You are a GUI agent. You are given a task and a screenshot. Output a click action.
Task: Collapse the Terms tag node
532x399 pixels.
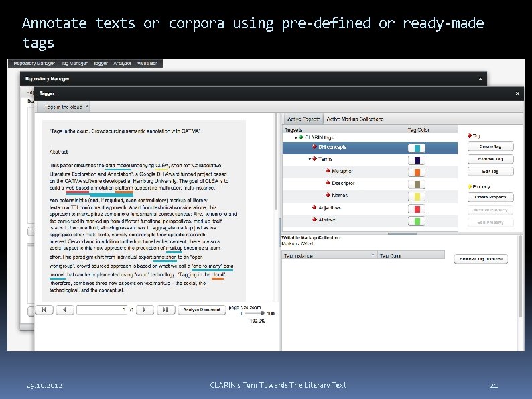pos(310,159)
